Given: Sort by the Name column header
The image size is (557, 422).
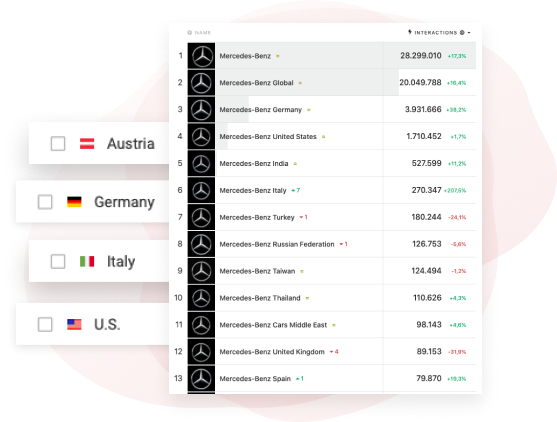Looking at the screenshot, I should click(203, 33).
